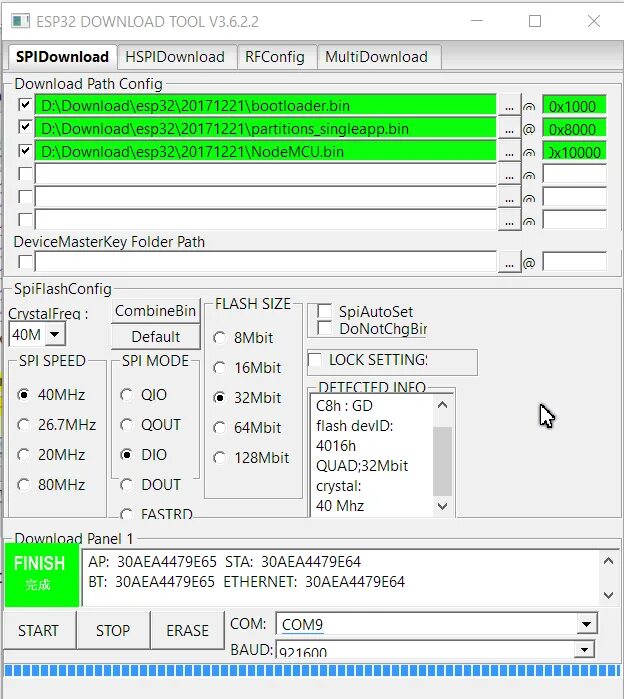
Task: Click the blue download progress bar
Action: pyautogui.click(x=312, y=670)
